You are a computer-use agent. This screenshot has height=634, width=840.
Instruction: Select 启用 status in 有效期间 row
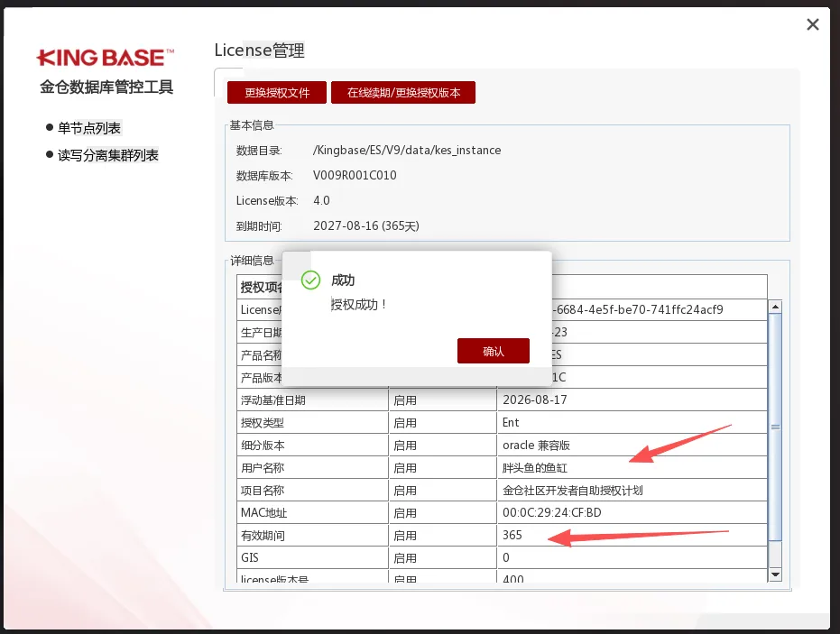(x=405, y=535)
